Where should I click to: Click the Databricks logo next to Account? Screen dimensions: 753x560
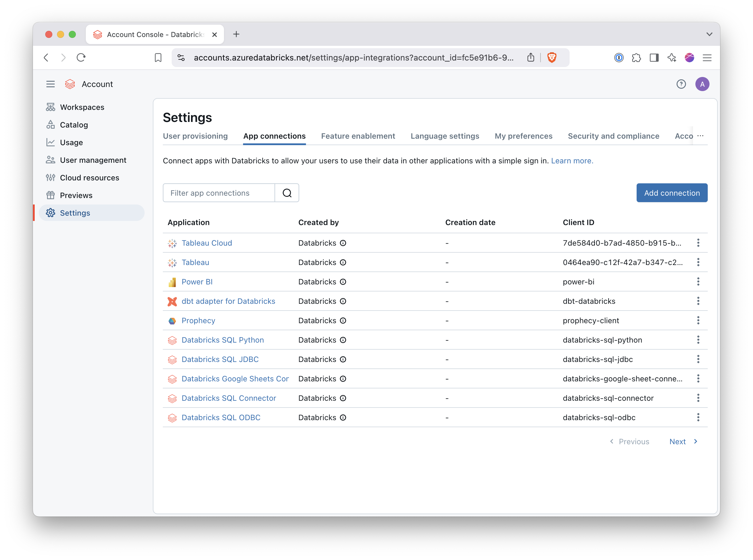(x=70, y=84)
